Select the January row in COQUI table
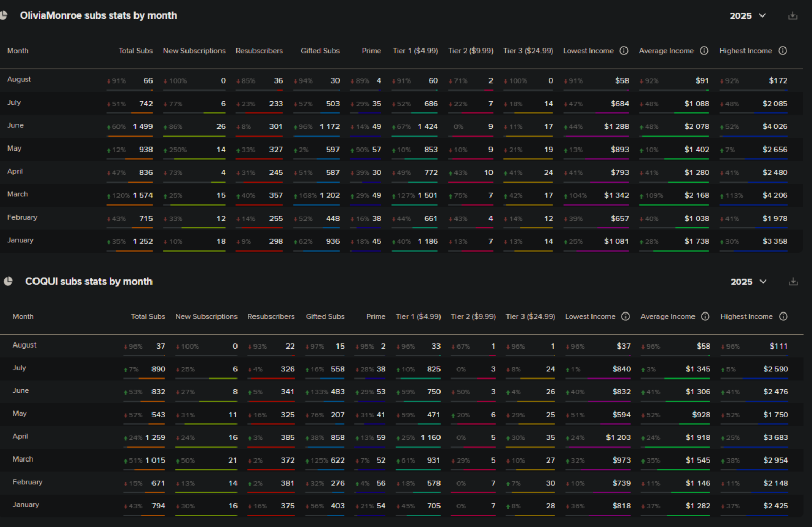Image resolution: width=812 pixels, height=527 pixels. coord(401,506)
